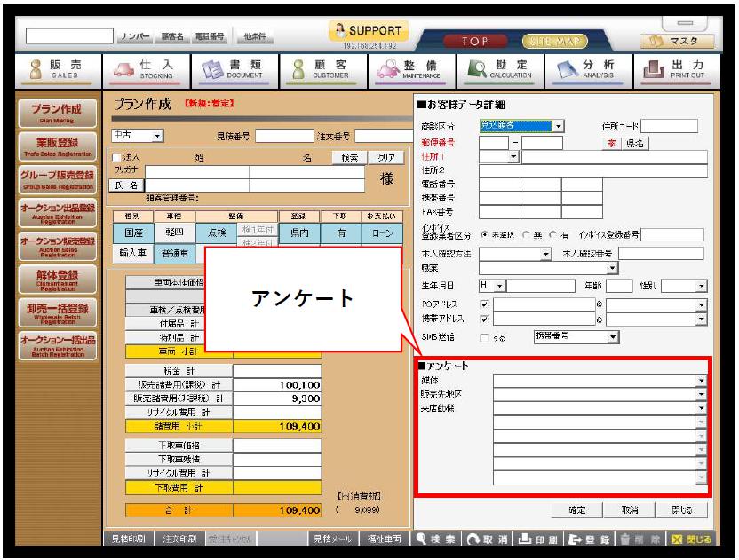739x560 pixels.
Task: Click the 取消 cancel button in the customer panel
Action: 630,509
